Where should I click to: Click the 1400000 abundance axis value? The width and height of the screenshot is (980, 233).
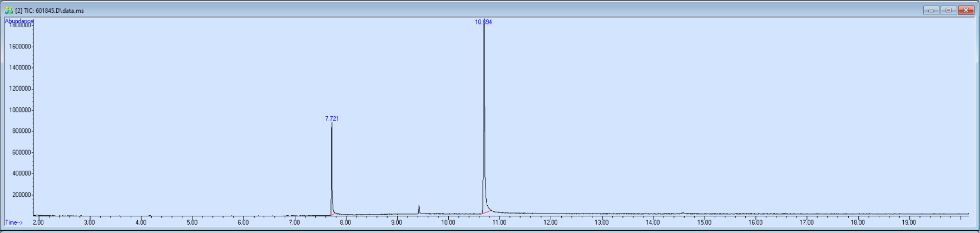point(20,68)
